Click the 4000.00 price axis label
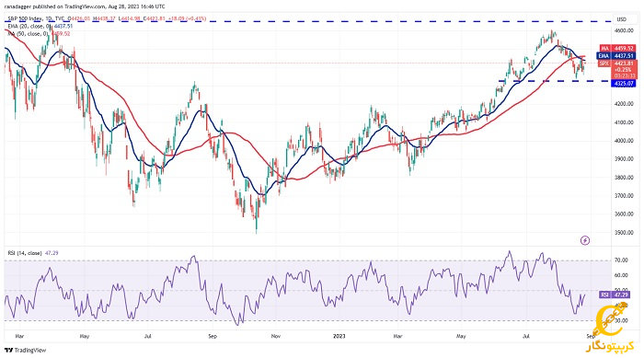 pyautogui.click(x=623, y=141)
